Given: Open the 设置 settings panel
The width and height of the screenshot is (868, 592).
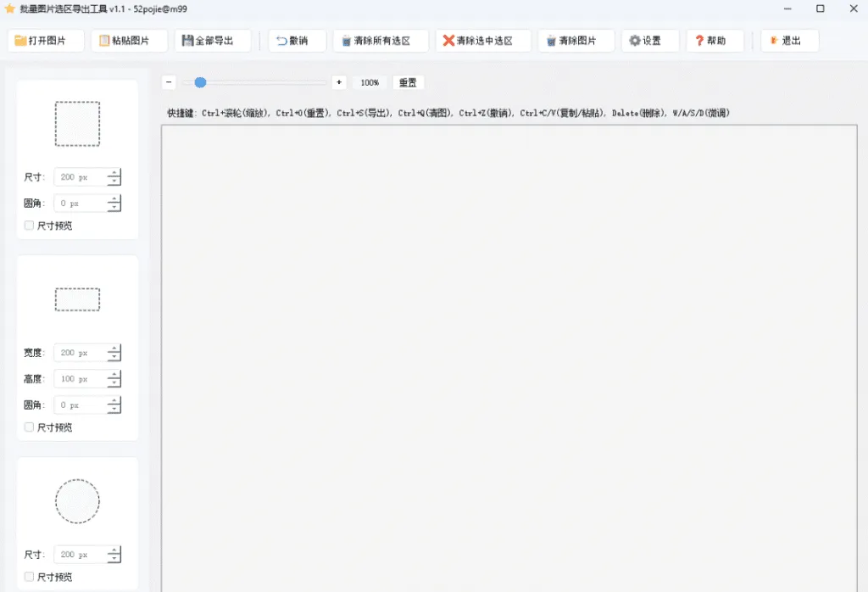Looking at the screenshot, I should (x=649, y=40).
